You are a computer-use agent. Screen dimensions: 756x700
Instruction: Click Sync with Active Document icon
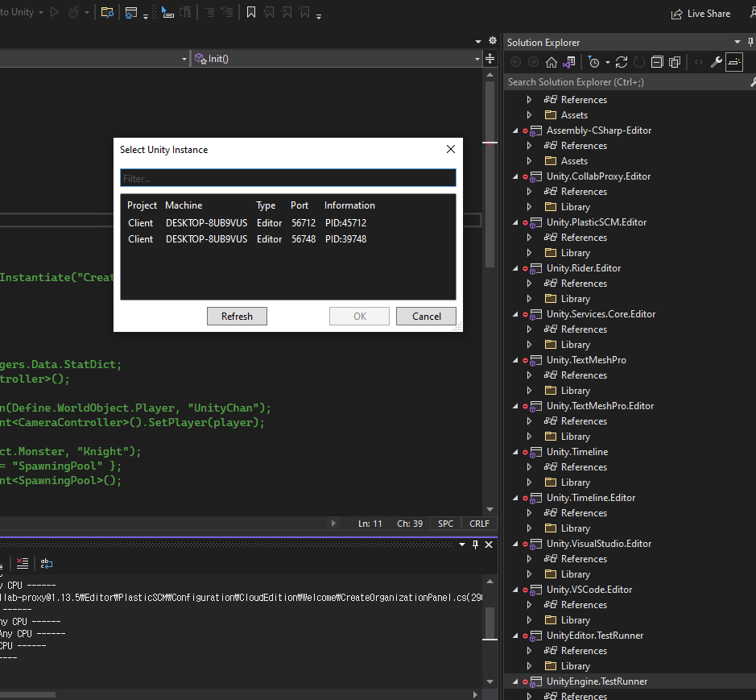(622, 62)
